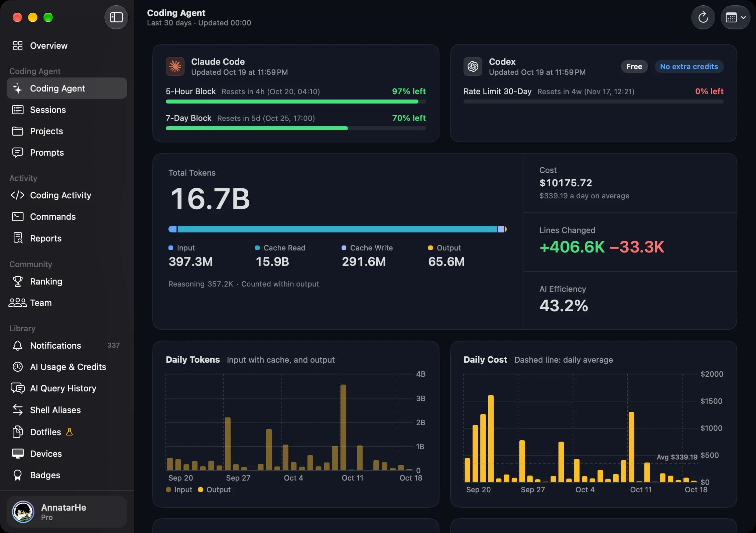The width and height of the screenshot is (756, 533).
Task: Click the Coding Activity code brackets icon
Action: tap(18, 195)
